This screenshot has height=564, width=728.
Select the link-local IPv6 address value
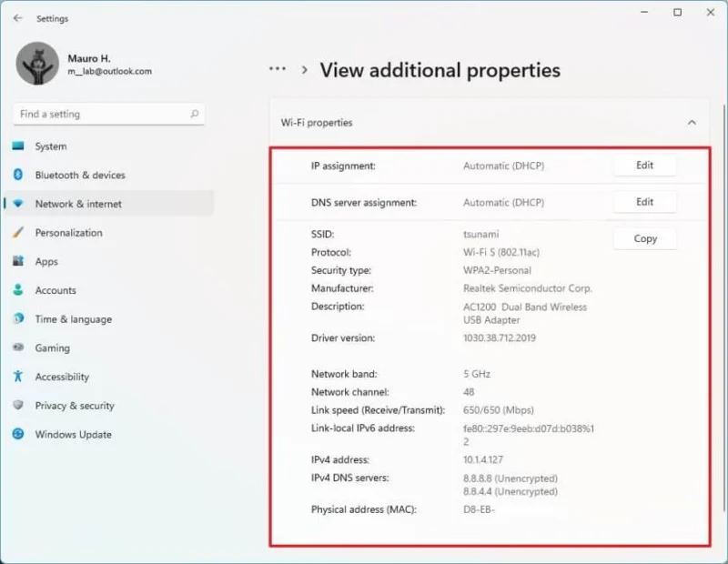tap(529, 435)
